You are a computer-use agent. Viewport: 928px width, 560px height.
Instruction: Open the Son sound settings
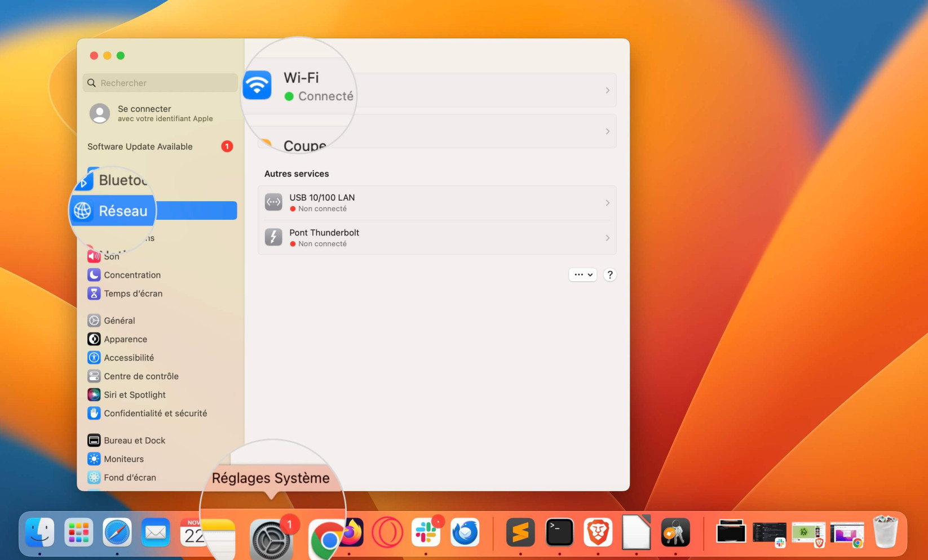click(x=104, y=256)
